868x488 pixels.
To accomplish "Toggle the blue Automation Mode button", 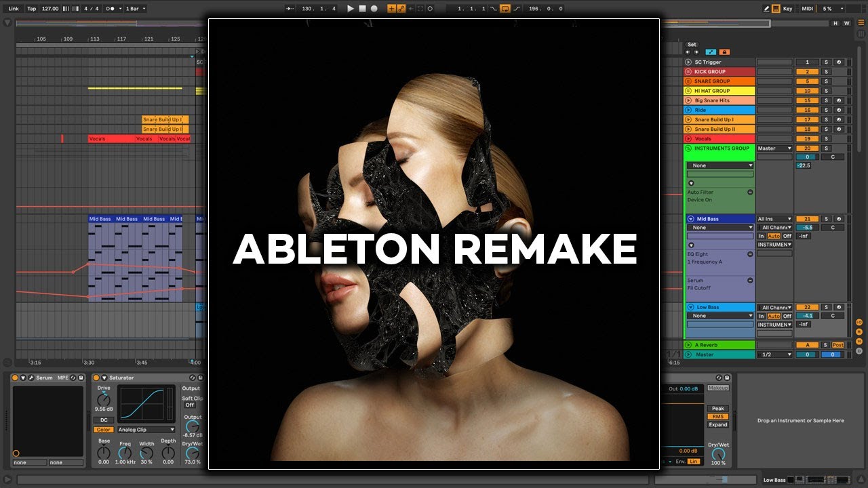I will coord(711,52).
